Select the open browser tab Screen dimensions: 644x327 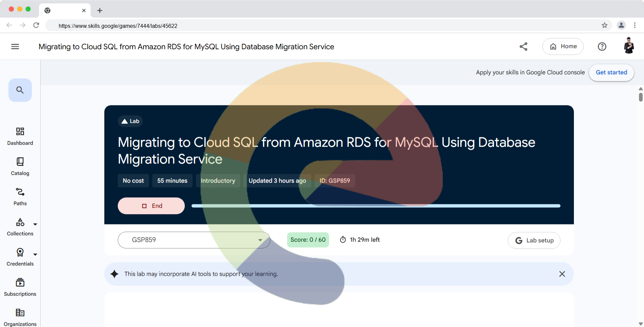point(65,10)
